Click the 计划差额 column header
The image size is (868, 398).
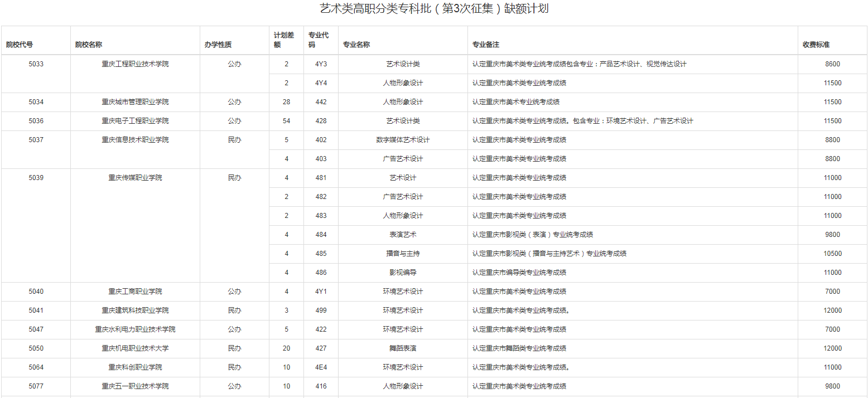[283, 40]
